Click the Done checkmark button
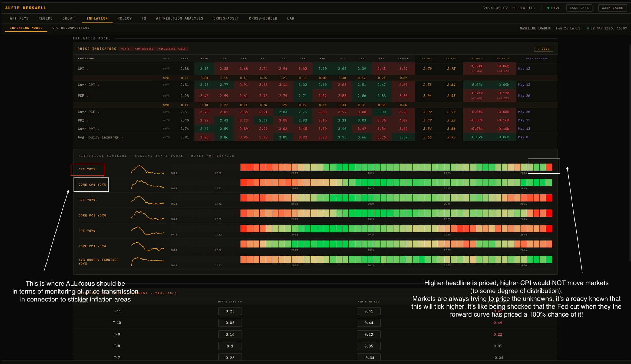This screenshot has width=631, height=364. click(543, 49)
